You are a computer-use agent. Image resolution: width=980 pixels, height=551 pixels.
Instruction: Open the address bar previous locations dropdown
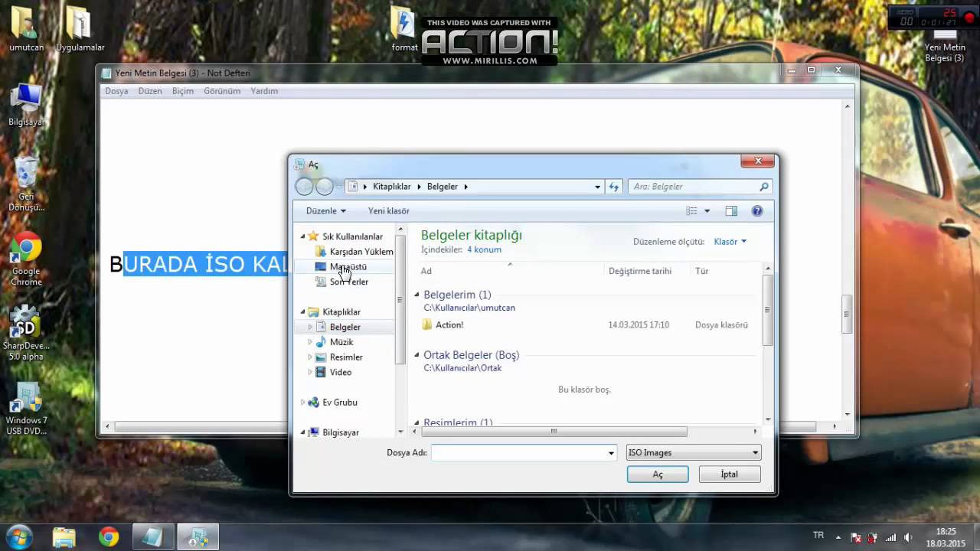click(598, 187)
